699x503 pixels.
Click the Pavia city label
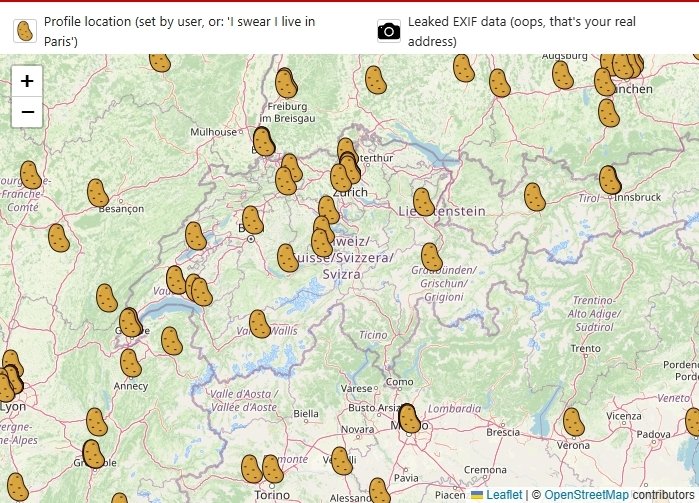(406, 478)
